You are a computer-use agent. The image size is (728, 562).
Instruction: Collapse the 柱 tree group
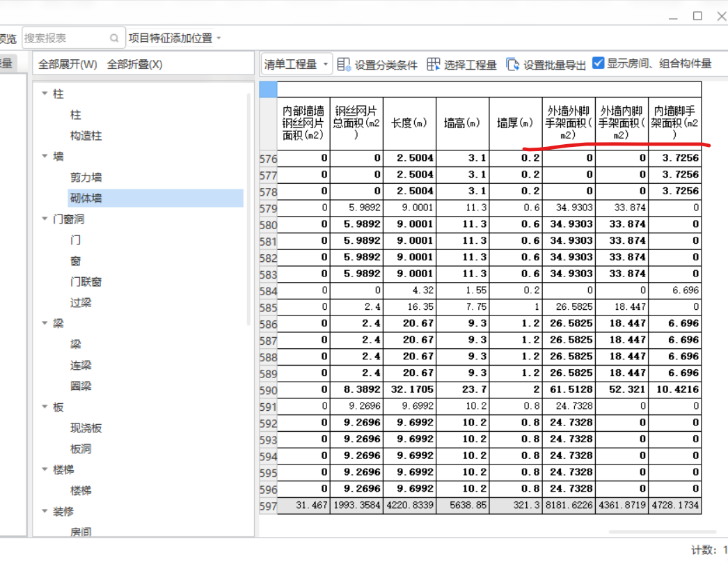[45, 93]
